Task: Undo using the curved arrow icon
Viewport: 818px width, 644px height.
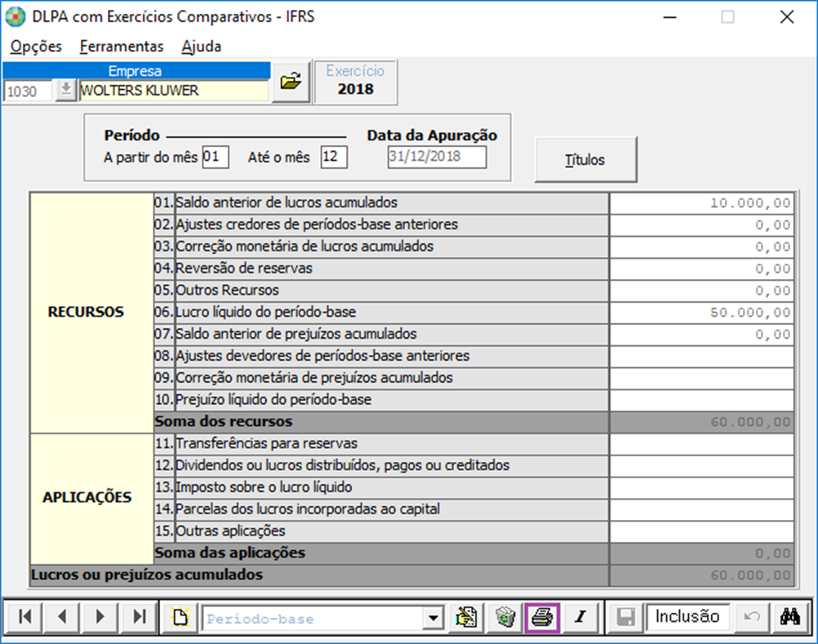Action: tap(752, 617)
